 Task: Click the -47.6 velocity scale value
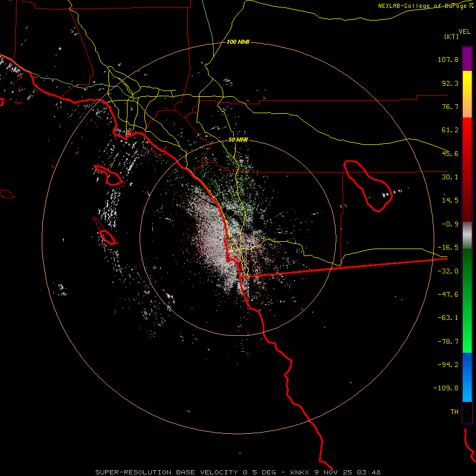[x=448, y=295]
